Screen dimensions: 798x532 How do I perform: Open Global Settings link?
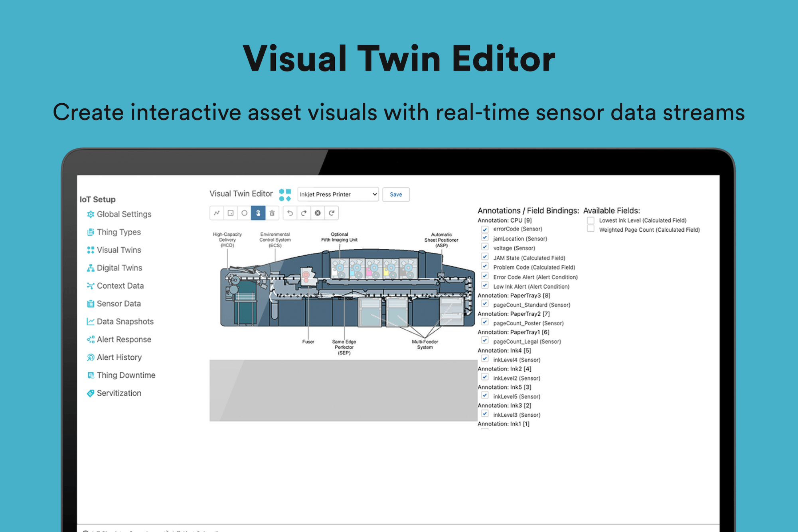124,214
